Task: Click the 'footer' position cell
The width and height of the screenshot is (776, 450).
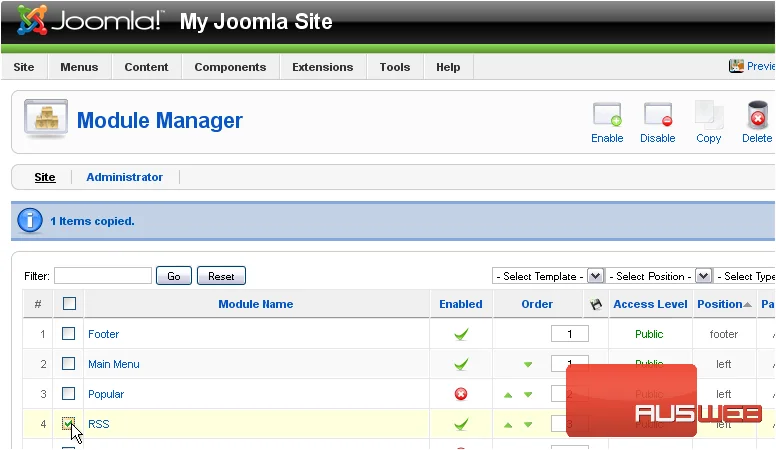Action: coord(724,334)
